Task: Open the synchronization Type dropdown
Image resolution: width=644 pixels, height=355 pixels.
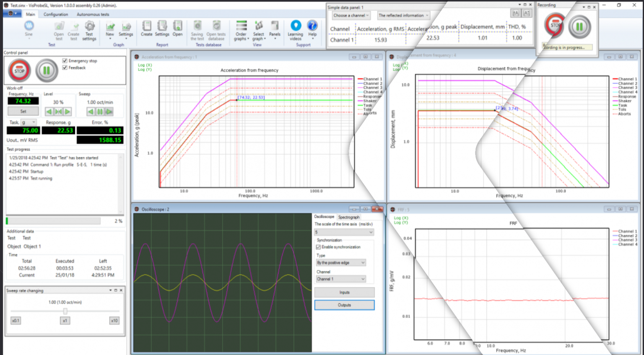Action: [x=341, y=263]
